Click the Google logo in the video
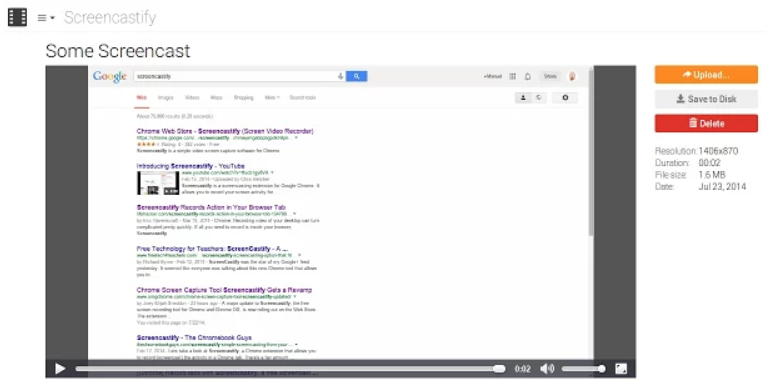Screen dimensions: 766x386 [x=110, y=77]
